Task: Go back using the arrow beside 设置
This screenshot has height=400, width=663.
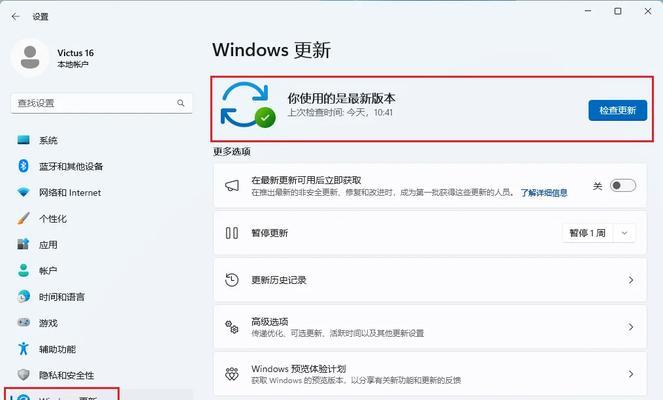Action: 16,16
